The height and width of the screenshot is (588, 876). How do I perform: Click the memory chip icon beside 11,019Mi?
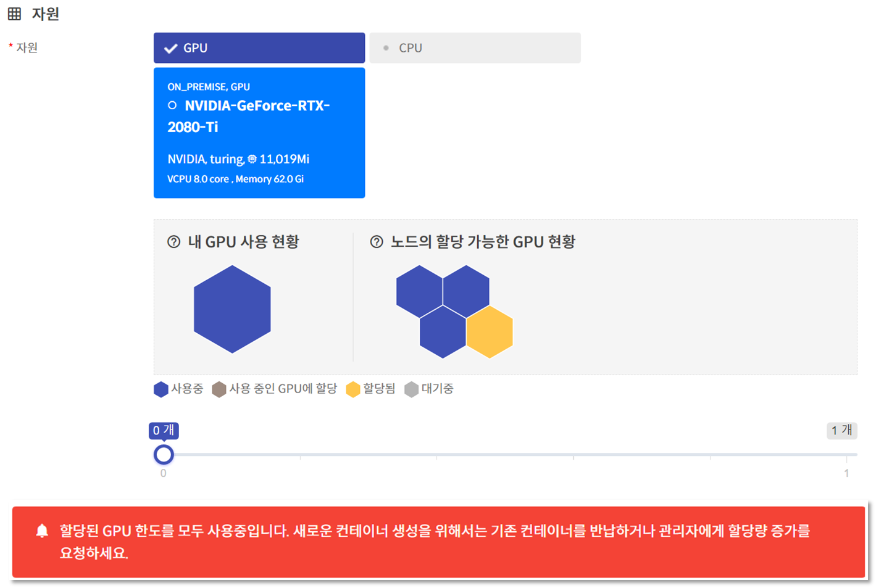coord(252,159)
